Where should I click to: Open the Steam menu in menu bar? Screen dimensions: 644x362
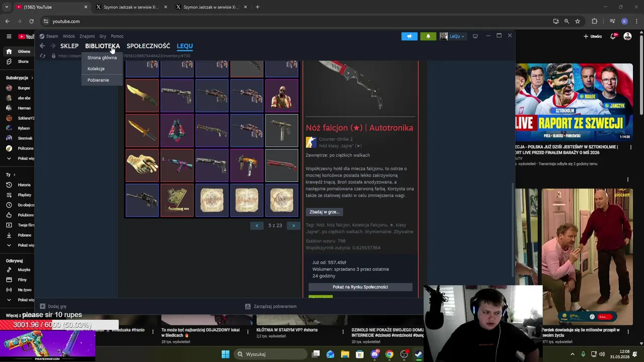tap(52, 36)
